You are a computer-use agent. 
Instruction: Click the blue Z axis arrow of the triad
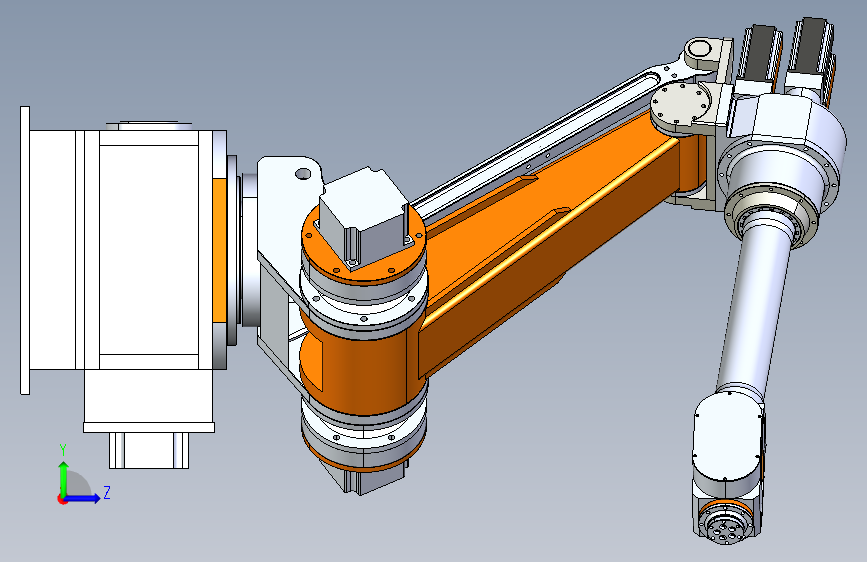coord(83,498)
